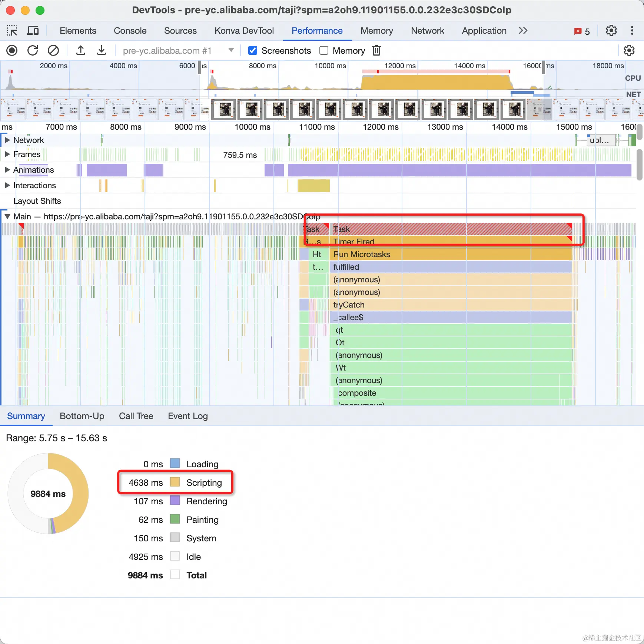Select the Run Microtasks flame bar

click(x=451, y=254)
